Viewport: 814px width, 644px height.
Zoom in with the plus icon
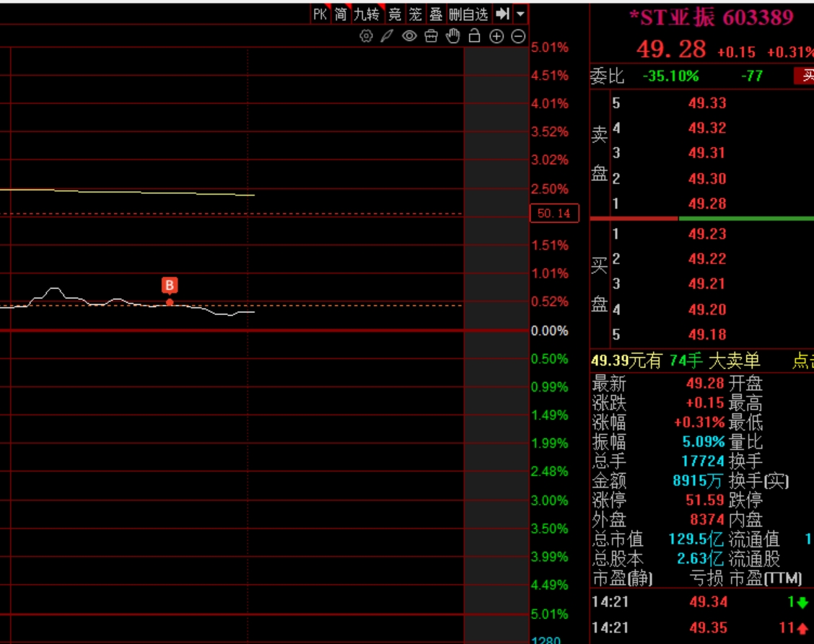click(496, 36)
